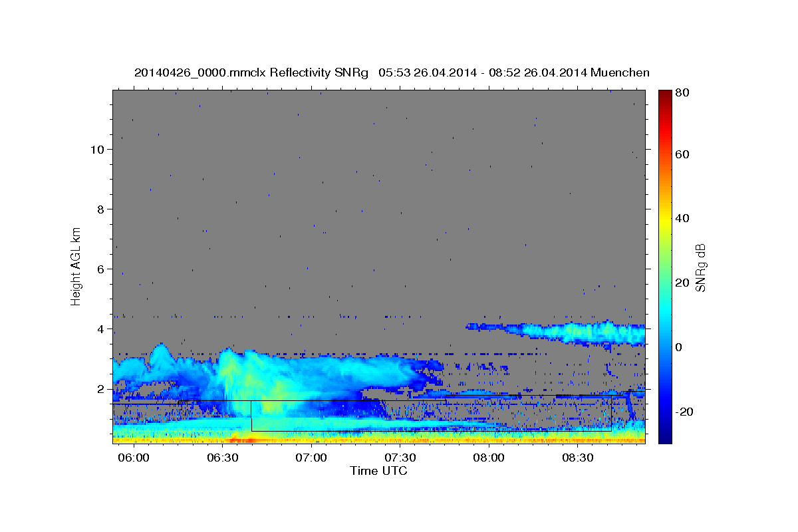
Task: Click the colorbar value label 80
Action: pyautogui.click(x=681, y=93)
